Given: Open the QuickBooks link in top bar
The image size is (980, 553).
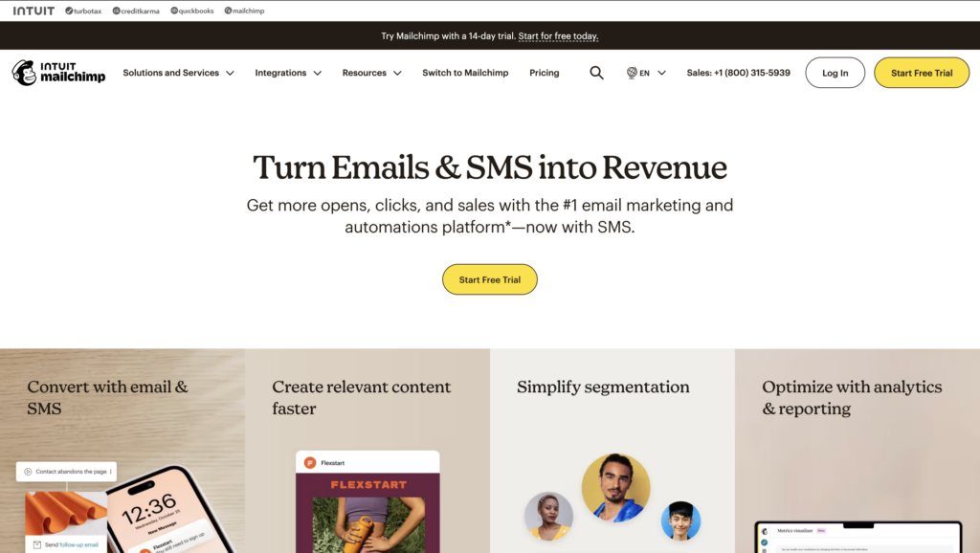Looking at the screenshot, I should click(191, 11).
